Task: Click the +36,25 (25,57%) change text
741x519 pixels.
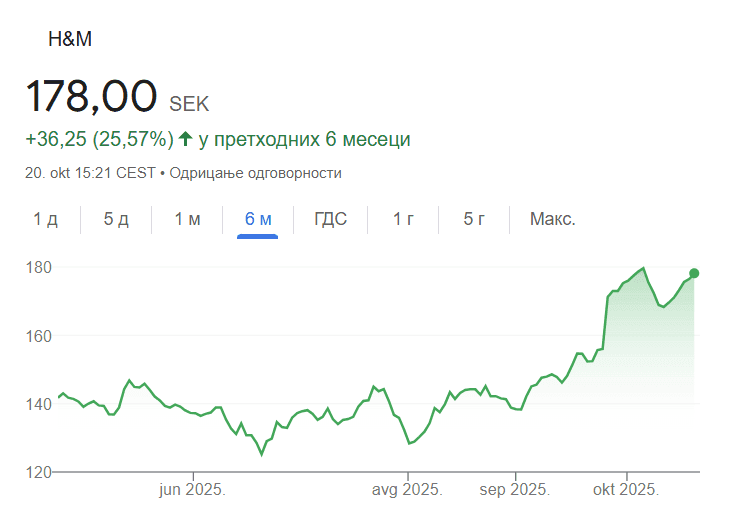Action: click(x=99, y=138)
